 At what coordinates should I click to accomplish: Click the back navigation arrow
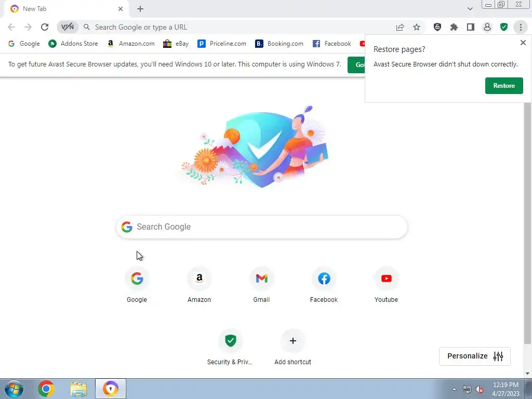tap(11, 27)
